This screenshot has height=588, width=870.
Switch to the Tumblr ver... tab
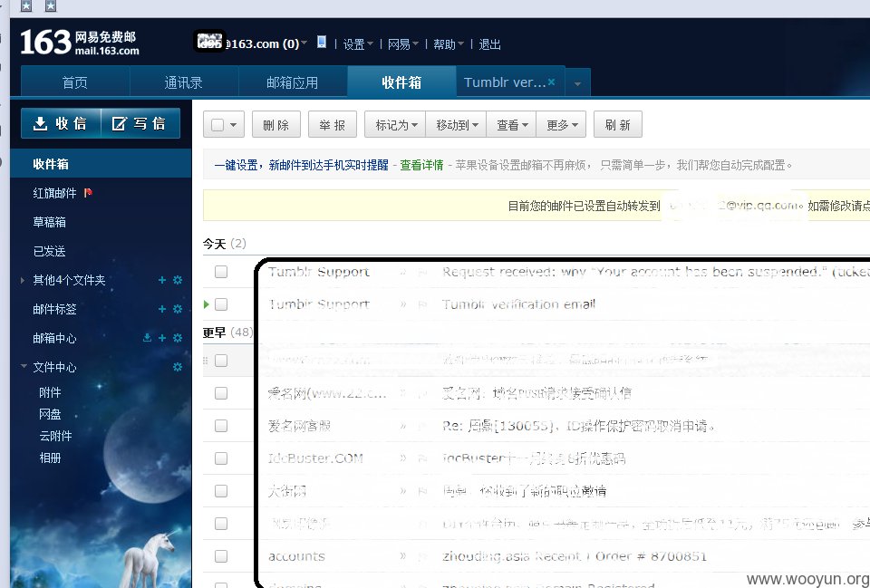(x=505, y=82)
